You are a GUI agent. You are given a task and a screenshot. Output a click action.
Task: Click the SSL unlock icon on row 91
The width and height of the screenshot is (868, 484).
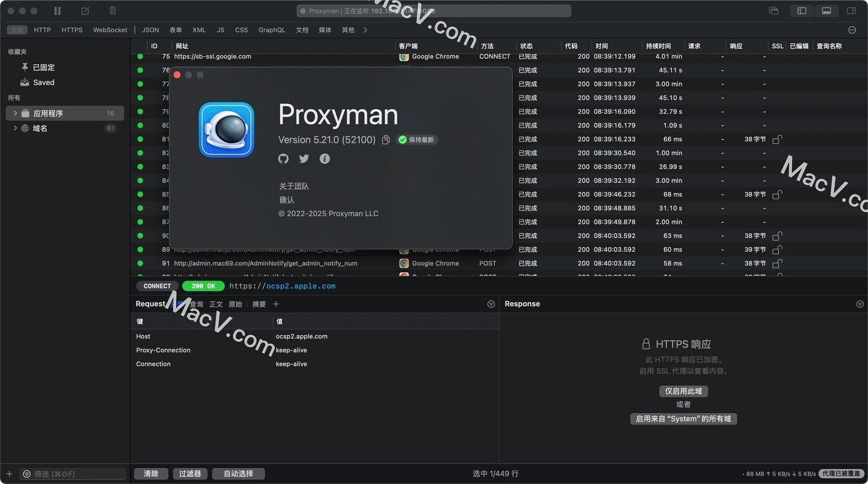[x=777, y=263]
